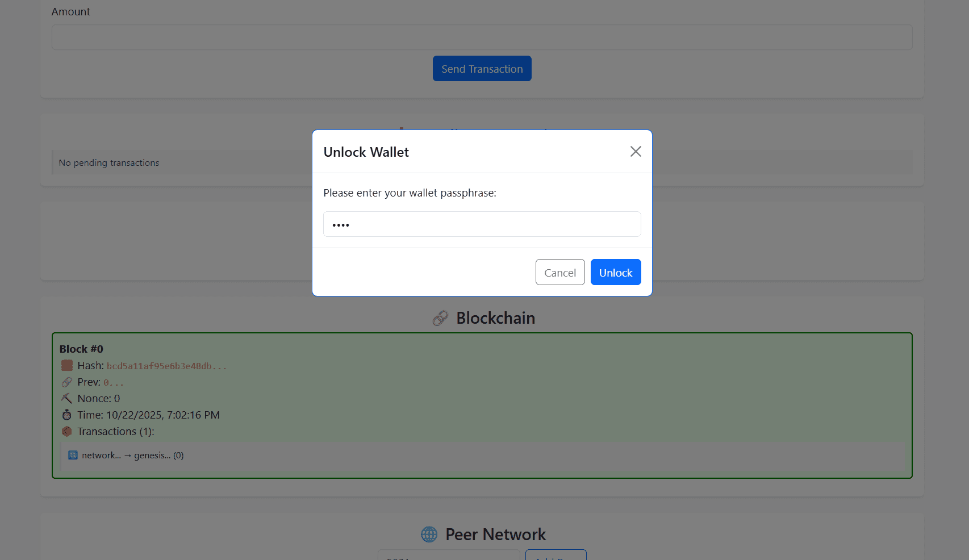Click the stopwatch icon next to Time

[x=66, y=415]
